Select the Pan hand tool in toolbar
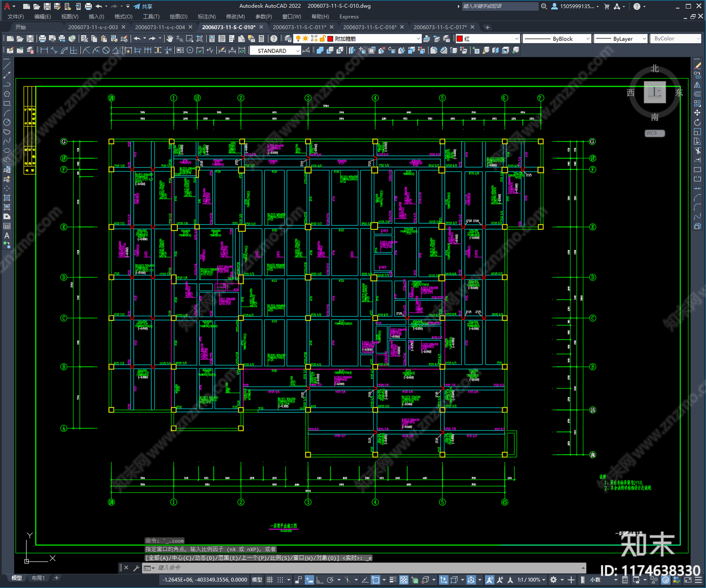The image size is (706, 588). point(170,39)
